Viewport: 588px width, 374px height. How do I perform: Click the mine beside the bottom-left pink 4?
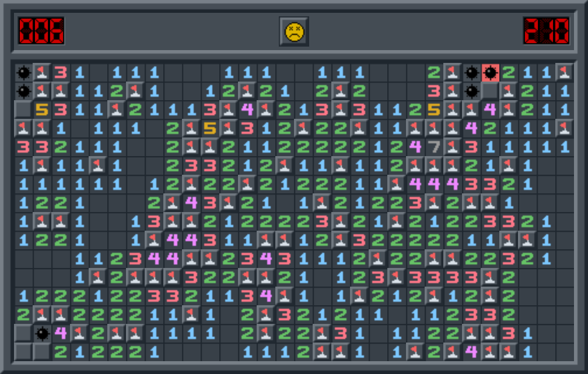(x=42, y=334)
